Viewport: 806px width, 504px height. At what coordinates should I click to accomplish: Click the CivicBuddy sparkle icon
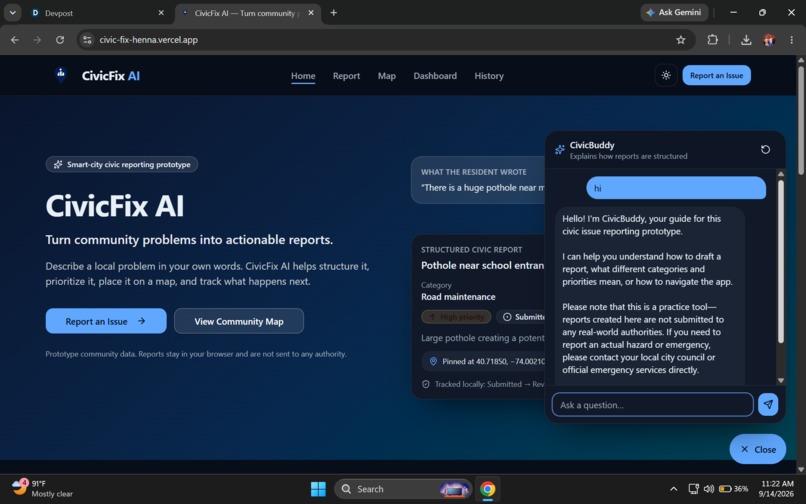[559, 150]
